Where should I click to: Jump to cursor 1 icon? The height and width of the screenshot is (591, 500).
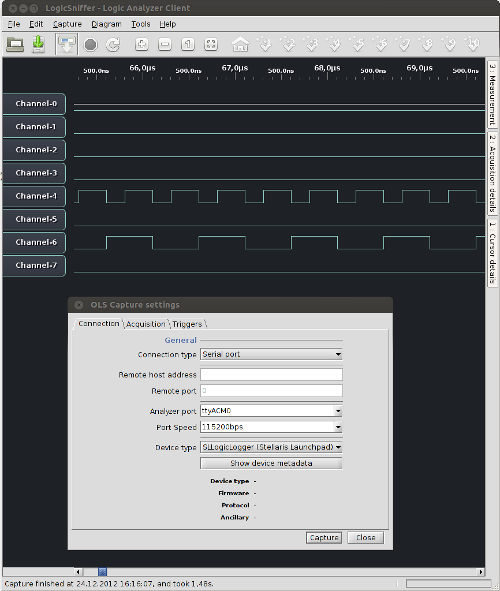pyautogui.click(x=265, y=44)
